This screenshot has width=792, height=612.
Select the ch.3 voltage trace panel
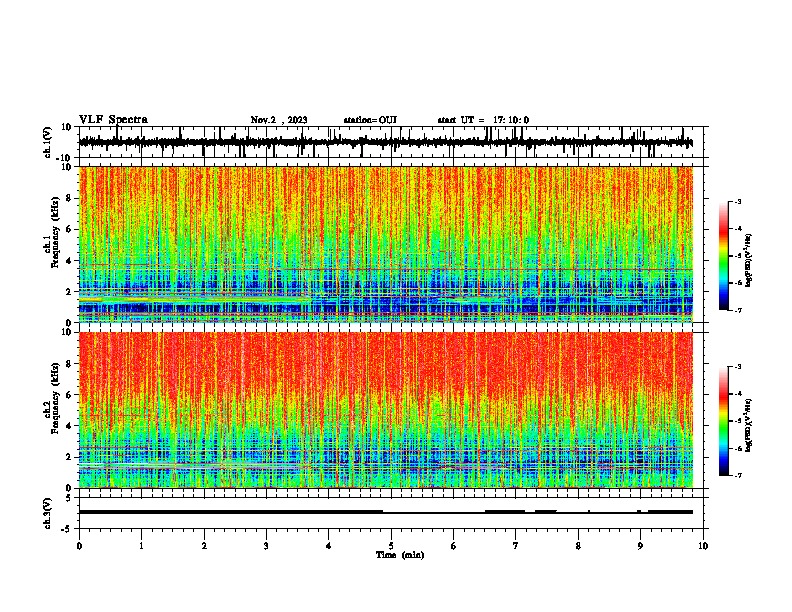click(393, 513)
